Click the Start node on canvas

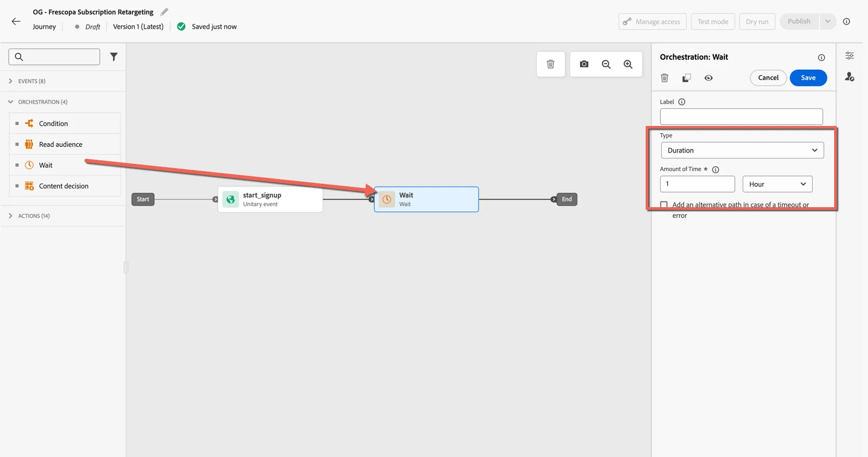coord(143,199)
